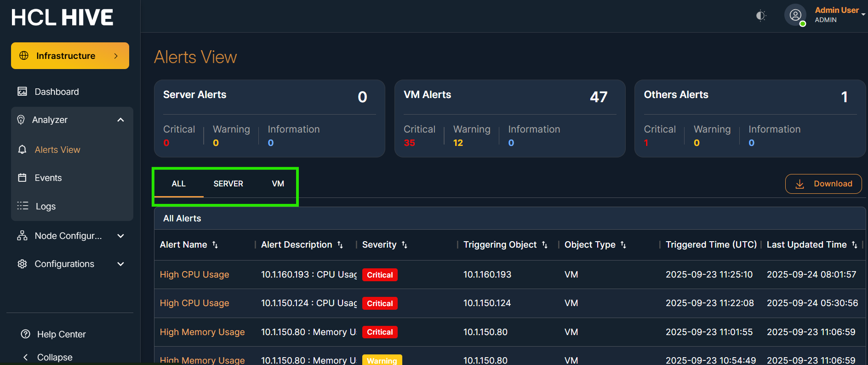Open the Admin User dropdown arrow
Screen dimensions: 868x365
coord(863,14)
